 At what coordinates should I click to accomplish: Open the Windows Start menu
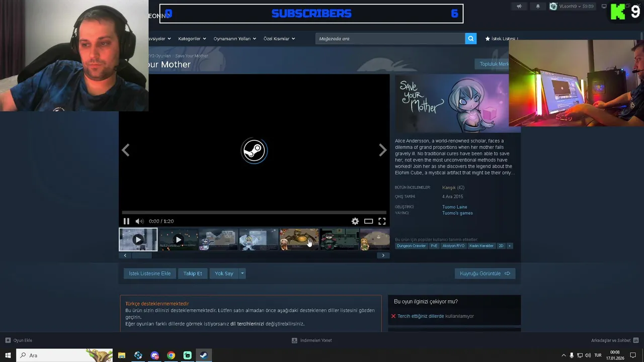click(8, 355)
